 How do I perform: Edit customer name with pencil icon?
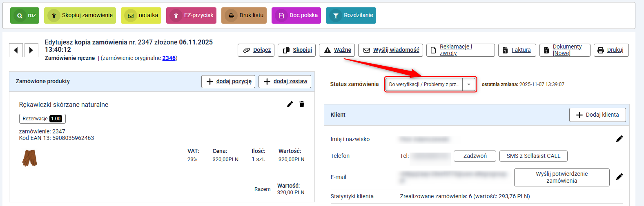619,139
